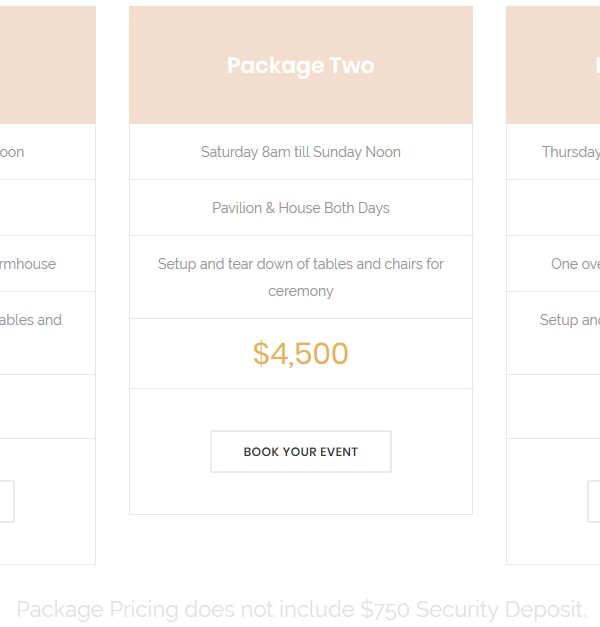
Task: Click the partially visible button in right package card
Action: (x=594, y=501)
